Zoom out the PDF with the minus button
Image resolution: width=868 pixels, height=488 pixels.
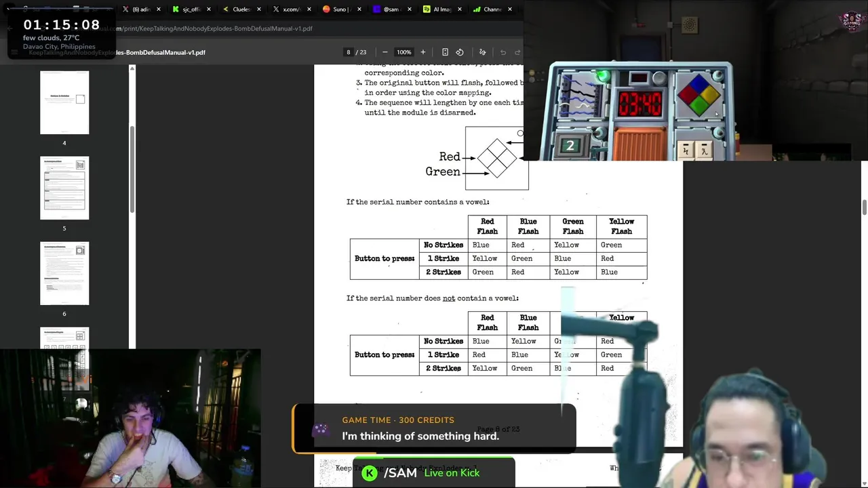point(384,52)
